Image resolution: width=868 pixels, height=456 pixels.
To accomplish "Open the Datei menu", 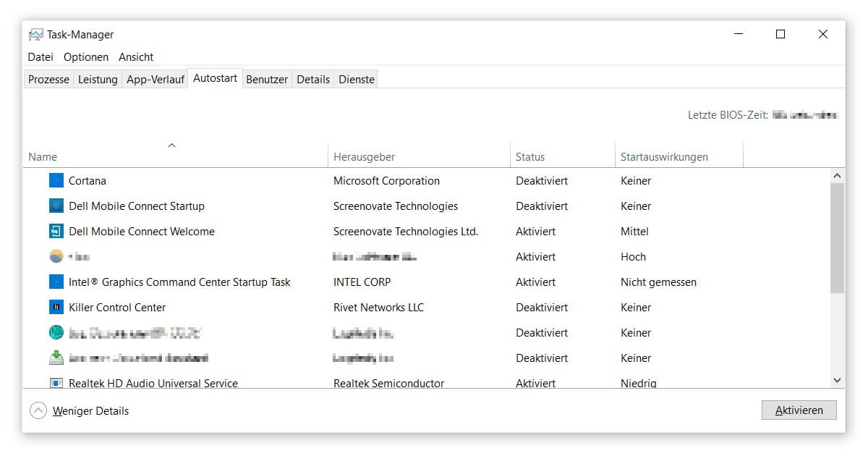I will click(41, 56).
